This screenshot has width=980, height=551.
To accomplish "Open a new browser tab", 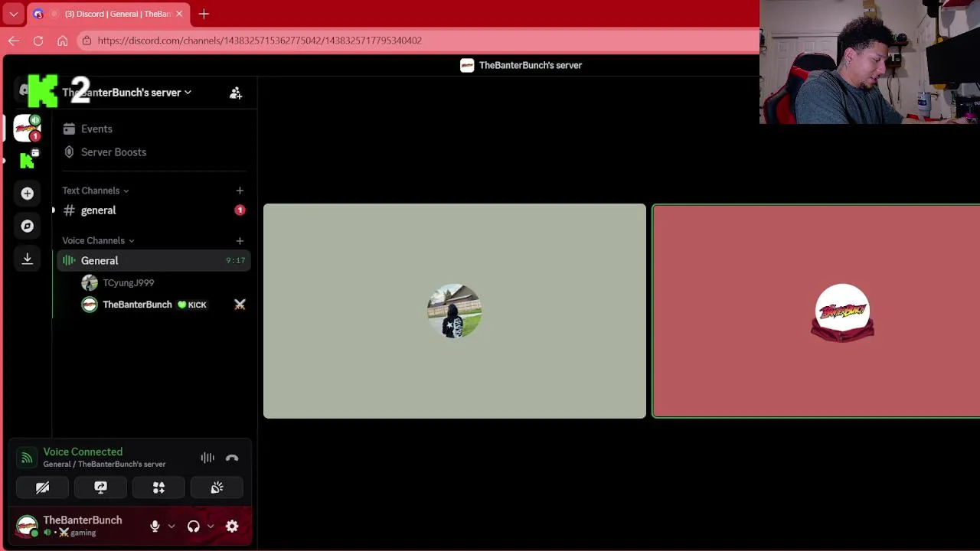I will click(204, 14).
